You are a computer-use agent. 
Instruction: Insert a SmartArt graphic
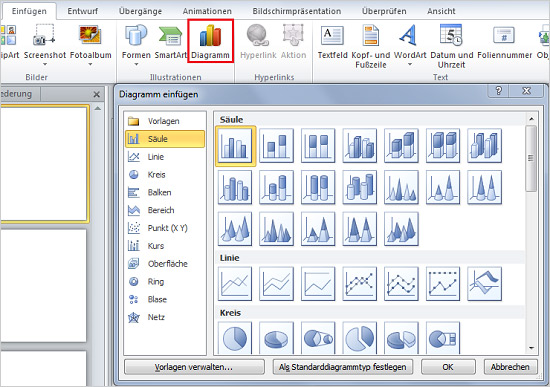pos(170,41)
